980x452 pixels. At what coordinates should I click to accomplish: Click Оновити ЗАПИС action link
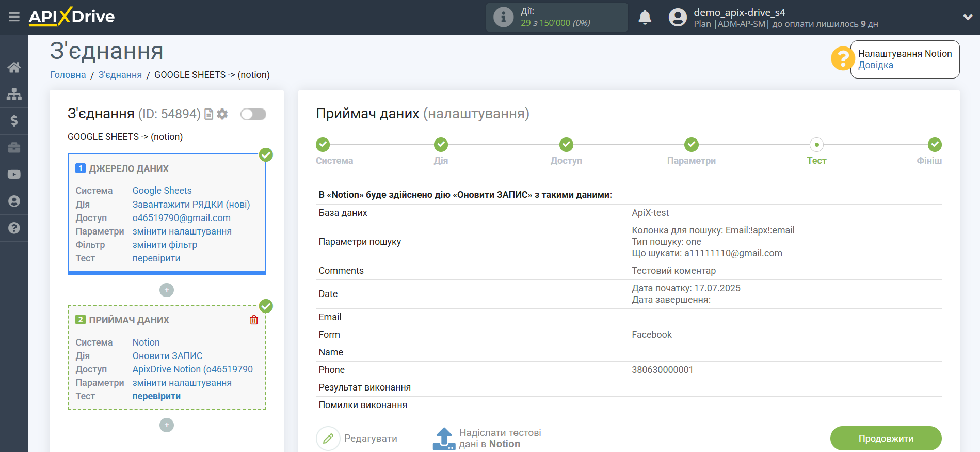coord(168,356)
